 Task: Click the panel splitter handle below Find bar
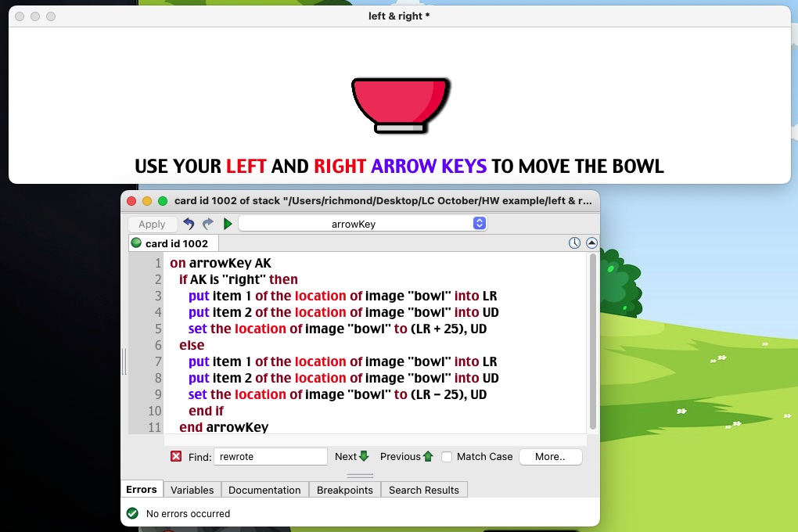pos(360,476)
